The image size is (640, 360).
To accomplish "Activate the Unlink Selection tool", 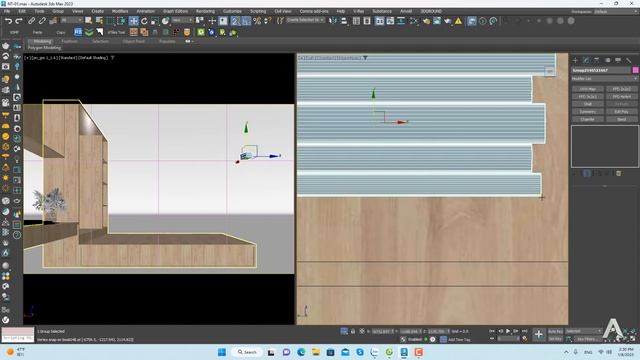I will [42, 21].
